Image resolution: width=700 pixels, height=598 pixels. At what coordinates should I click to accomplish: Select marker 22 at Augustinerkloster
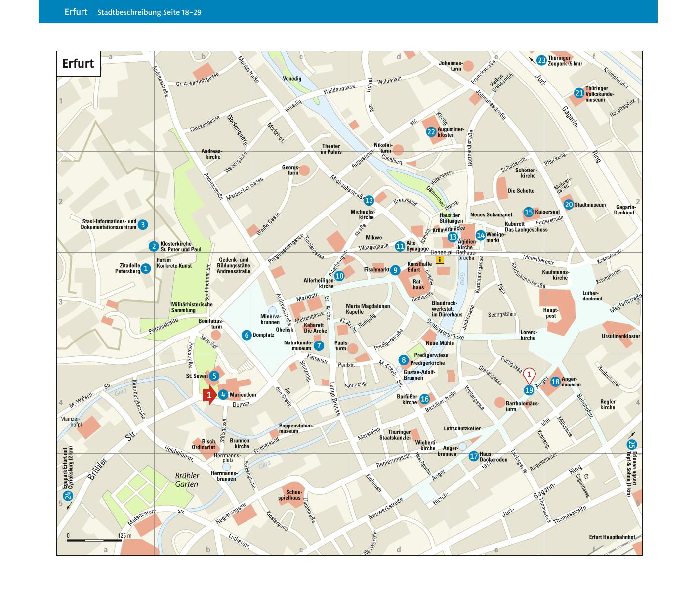[431, 132]
